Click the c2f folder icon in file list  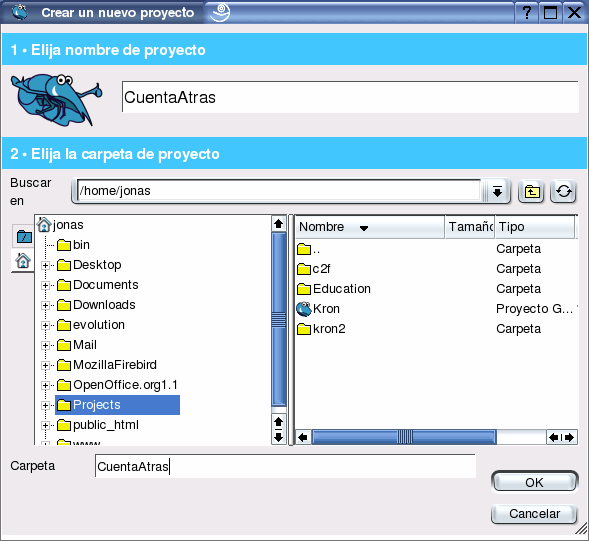point(304,269)
